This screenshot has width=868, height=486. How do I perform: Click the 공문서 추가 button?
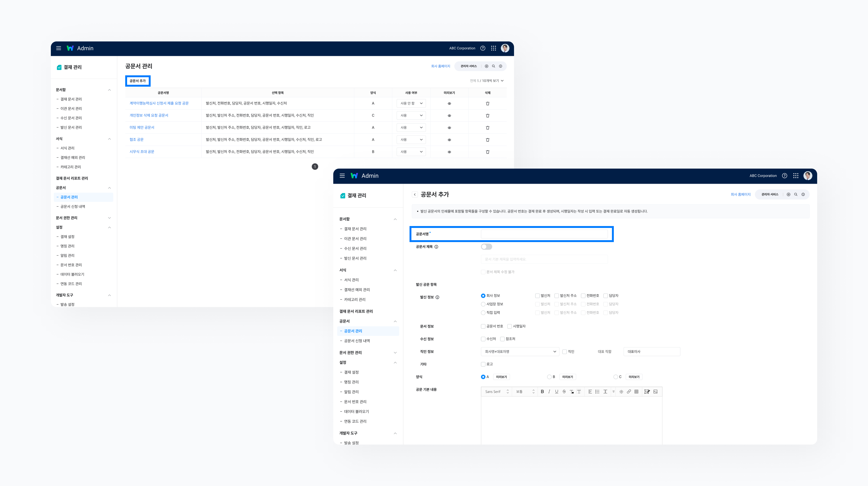click(x=137, y=81)
